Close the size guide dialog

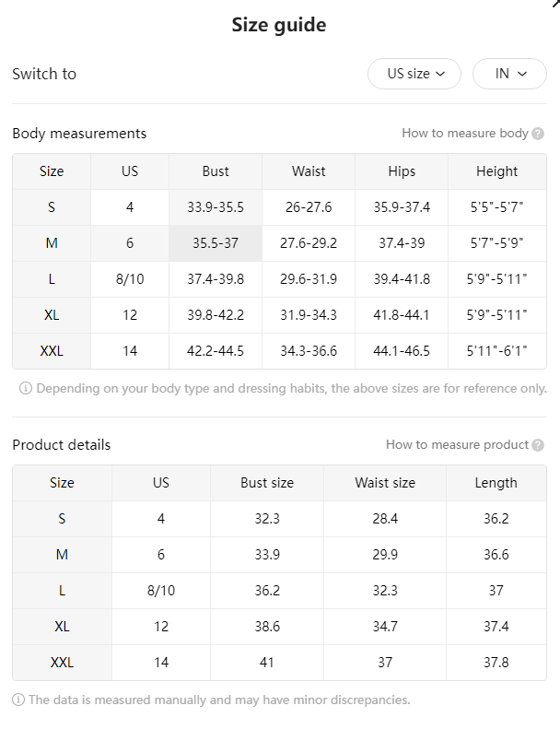[555, 4]
